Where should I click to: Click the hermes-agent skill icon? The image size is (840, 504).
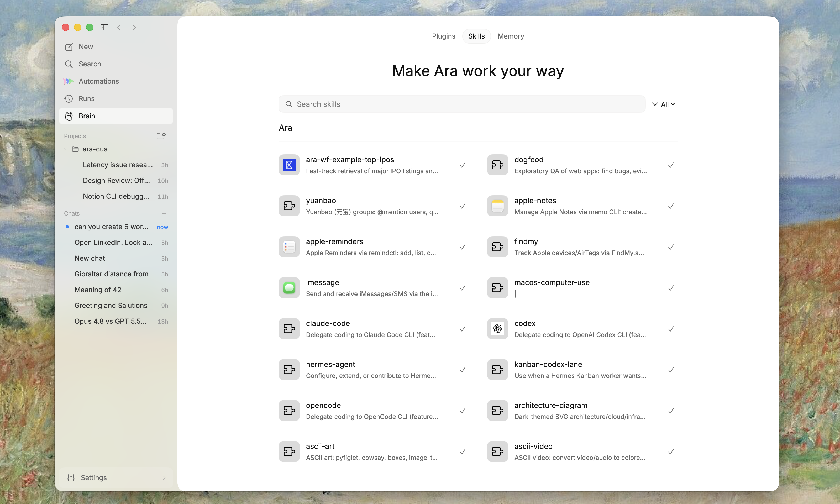(289, 370)
